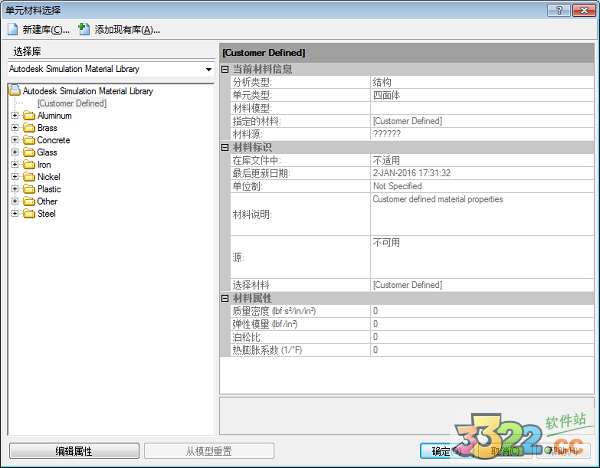Viewport: 600px width, 468px height.
Task: Select the Autodesk Simulation Material Library root label
Action: (x=88, y=91)
